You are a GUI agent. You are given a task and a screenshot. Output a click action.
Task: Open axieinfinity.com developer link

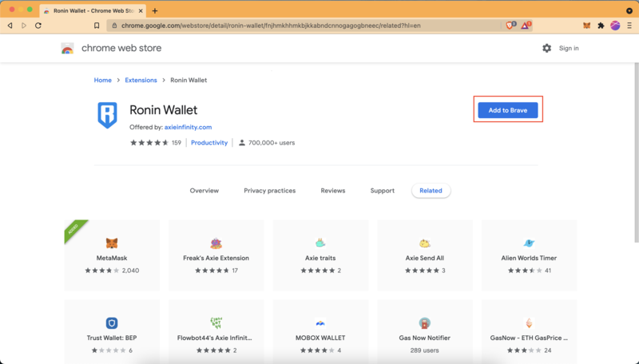(188, 127)
